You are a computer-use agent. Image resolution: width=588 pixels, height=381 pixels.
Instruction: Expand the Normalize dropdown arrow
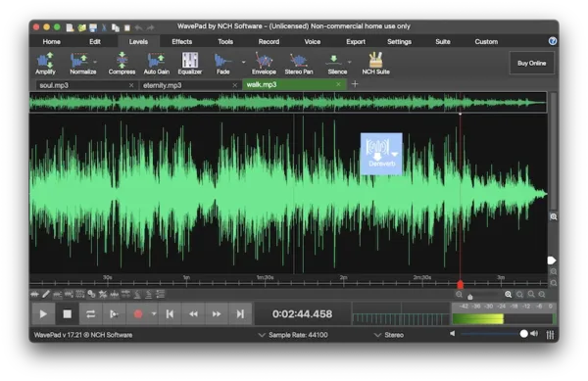[95, 62]
